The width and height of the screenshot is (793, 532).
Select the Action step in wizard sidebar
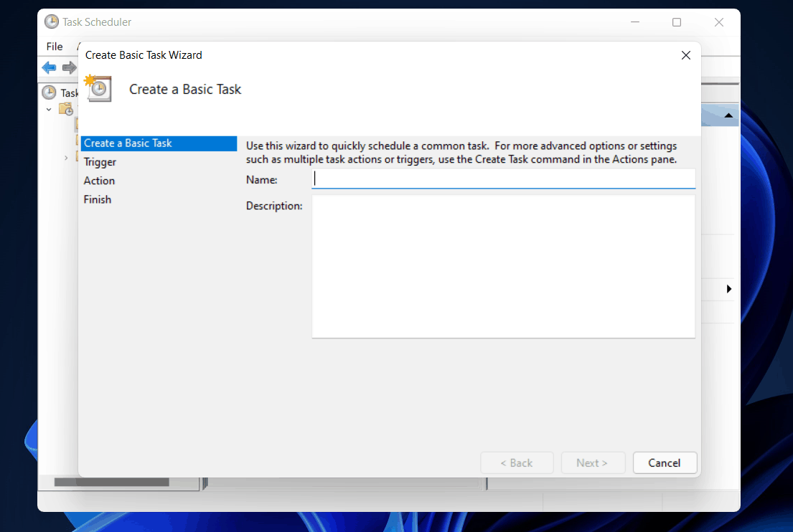[x=99, y=181]
